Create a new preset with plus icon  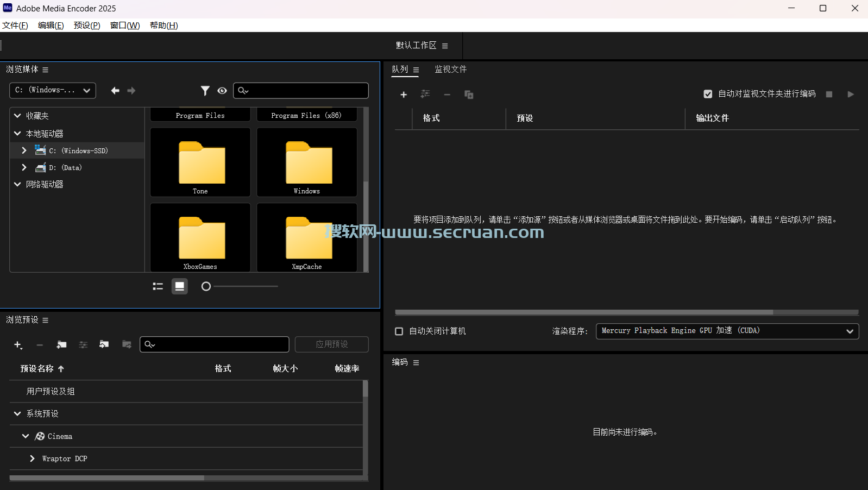18,344
